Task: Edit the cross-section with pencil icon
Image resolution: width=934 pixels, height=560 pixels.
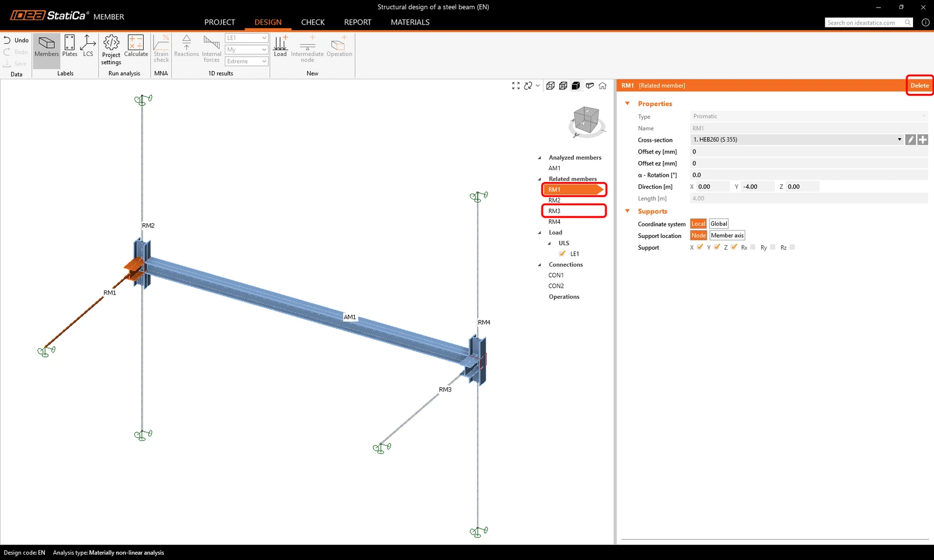Action: click(910, 140)
